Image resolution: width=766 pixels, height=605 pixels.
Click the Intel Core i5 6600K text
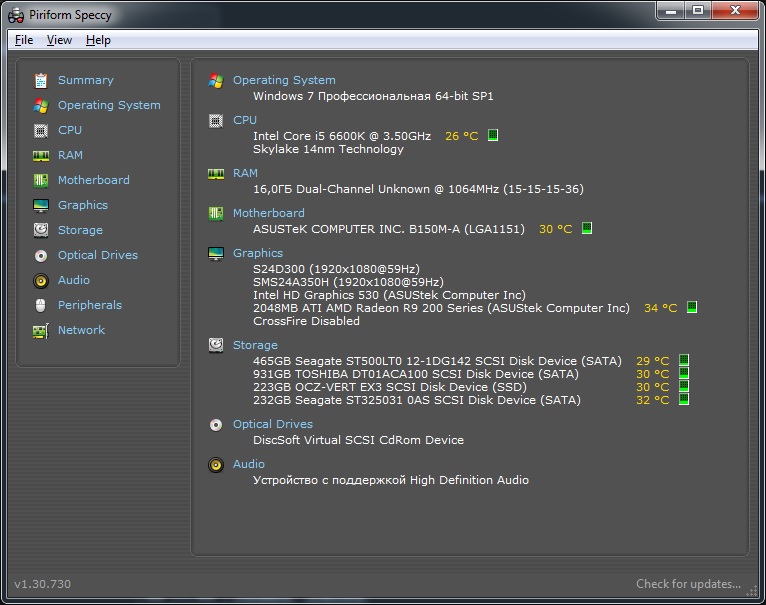pyautogui.click(x=342, y=136)
